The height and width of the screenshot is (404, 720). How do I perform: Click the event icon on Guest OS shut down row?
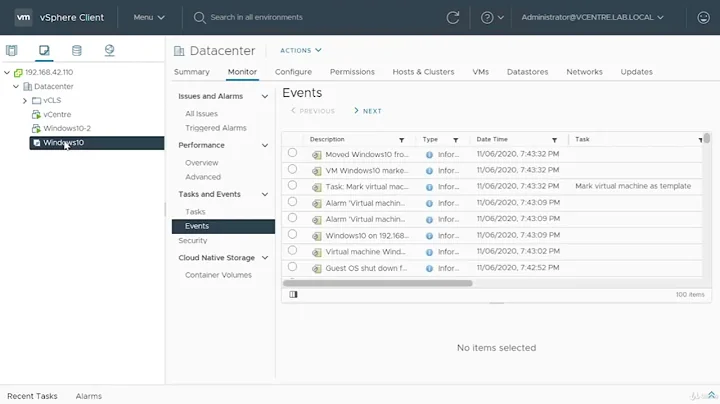(x=316, y=269)
